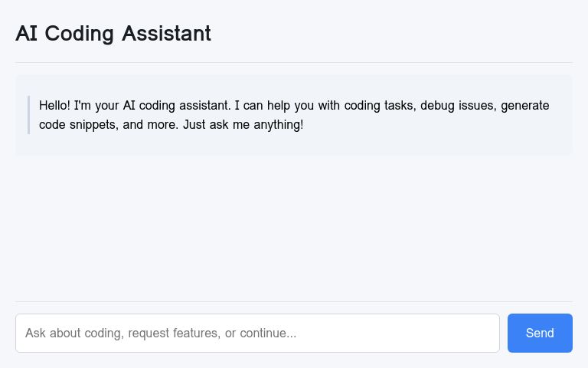Click the vertical bar beside the welcome message
The height and width of the screenshot is (368, 588).
(x=28, y=115)
